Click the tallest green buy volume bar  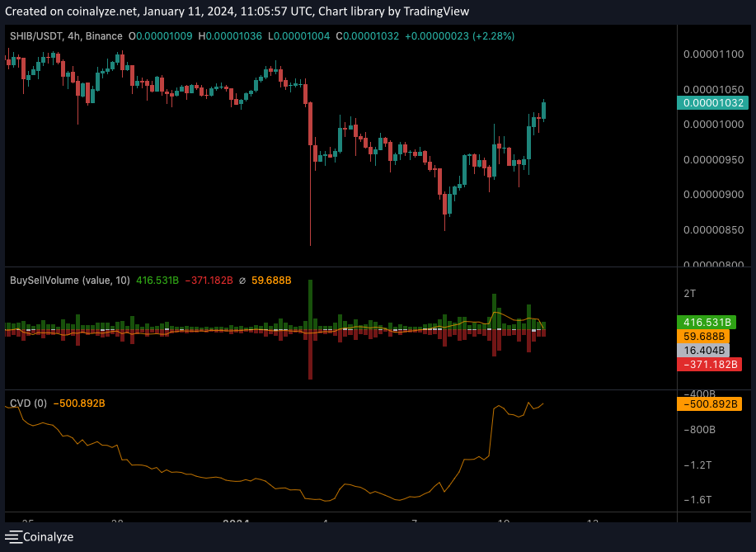pos(310,305)
